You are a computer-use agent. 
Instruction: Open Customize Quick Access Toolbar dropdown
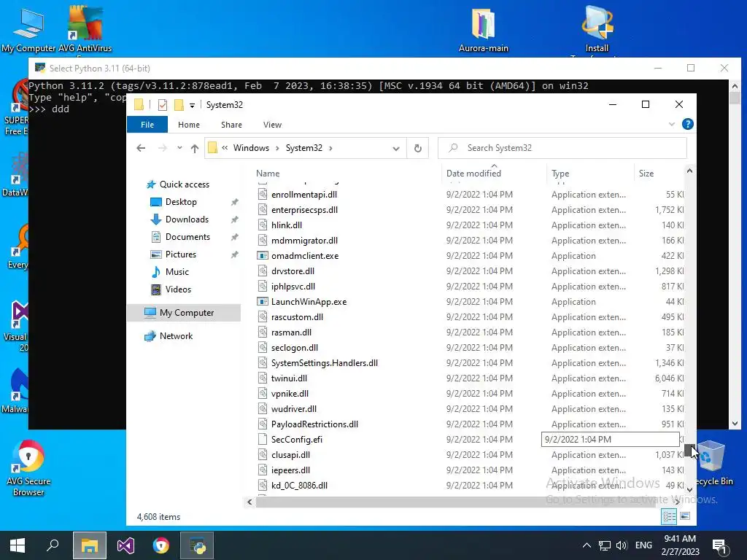pos(192,105)
